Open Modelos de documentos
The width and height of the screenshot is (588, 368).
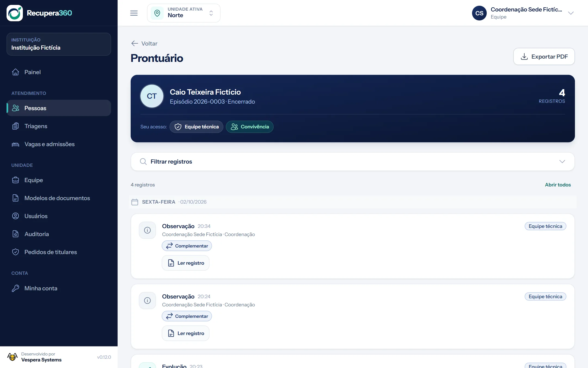point(59,198)
